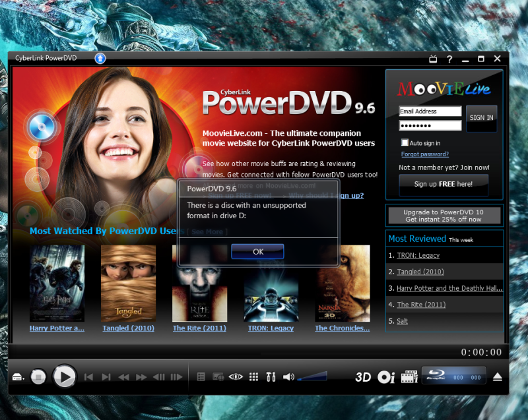Image resolution: width=528 pixels, height=420 pixels.
Task: Click Upgrade to PowerDVD 10 banner
Action: (x=444, y=216)
